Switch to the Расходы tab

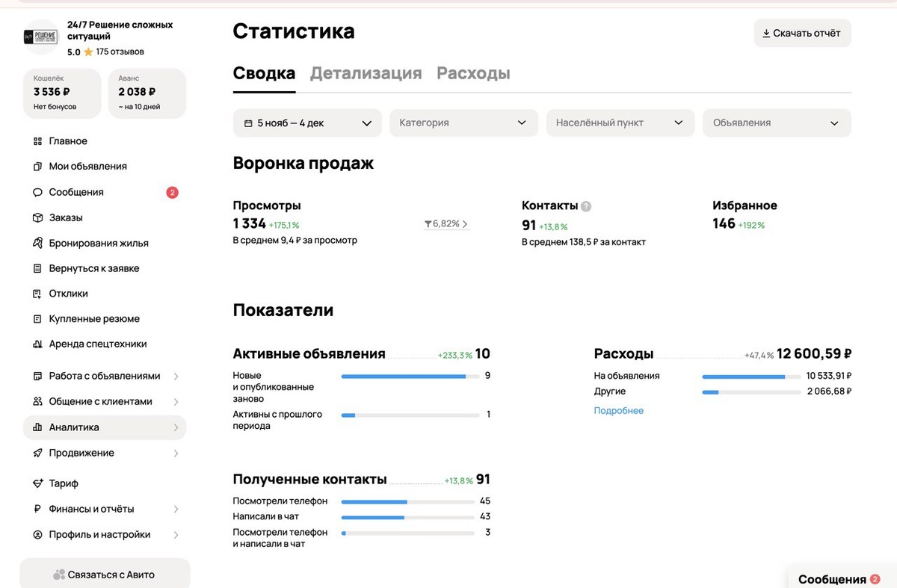click(474, 73)
